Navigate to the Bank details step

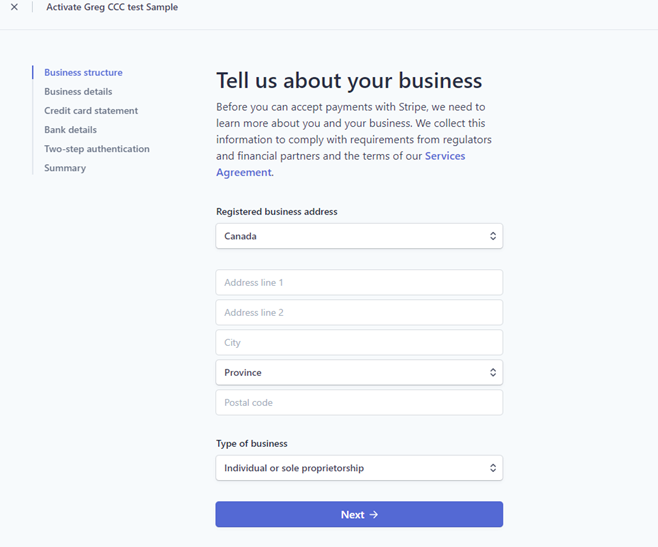pos(70,130)
